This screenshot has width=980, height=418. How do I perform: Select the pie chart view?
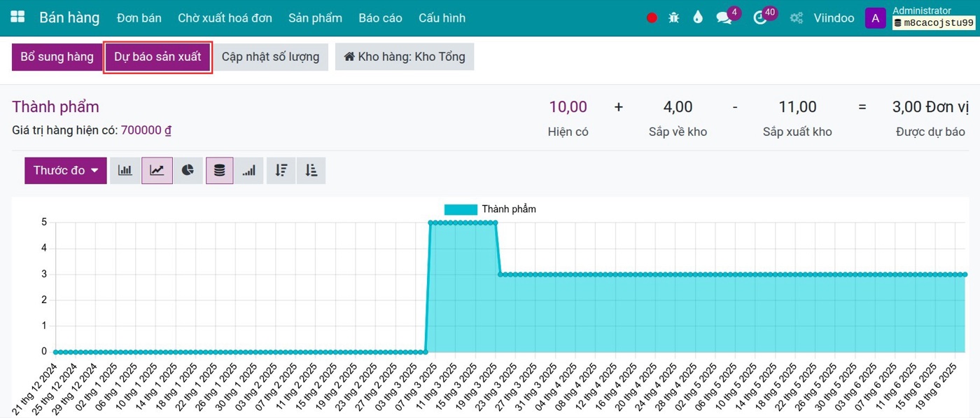pos(188,170)
